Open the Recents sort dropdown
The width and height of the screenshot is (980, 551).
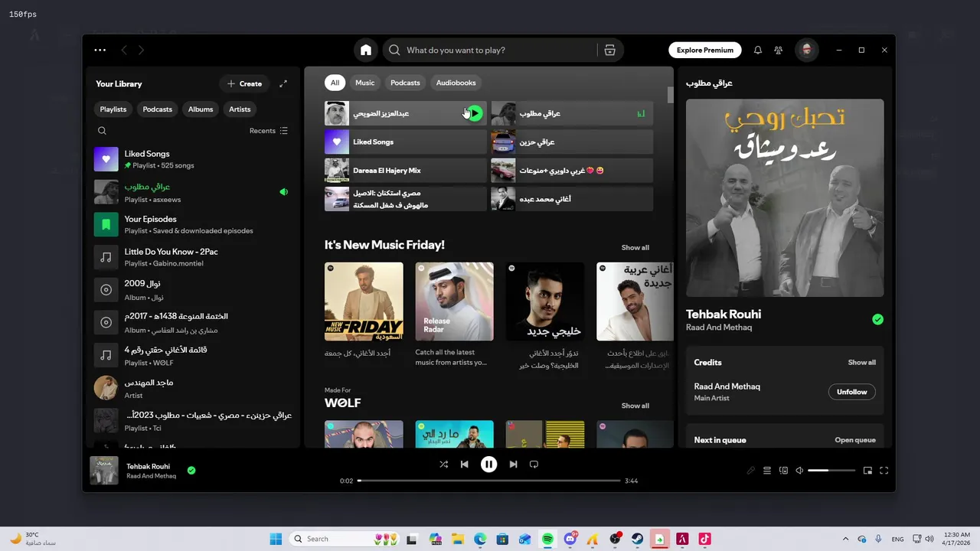(268, 131)
